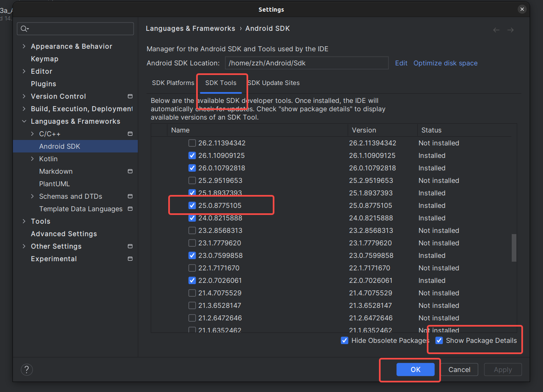Image resolution: width=543 pixels, height=392 pixels.
Task: Toggle Show Package Details checkbox
Action: tap(439, 340)
